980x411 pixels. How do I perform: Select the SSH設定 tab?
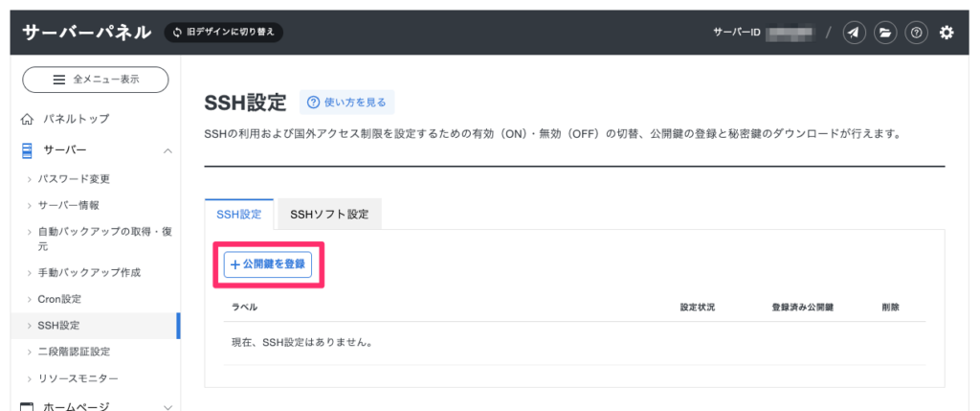click(x=239, y=215)
